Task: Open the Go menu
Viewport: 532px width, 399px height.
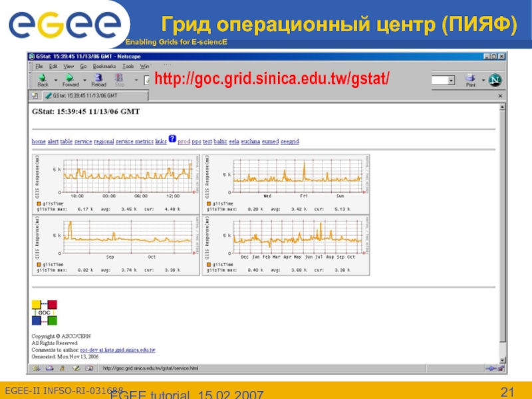Action: coord(84,66)
